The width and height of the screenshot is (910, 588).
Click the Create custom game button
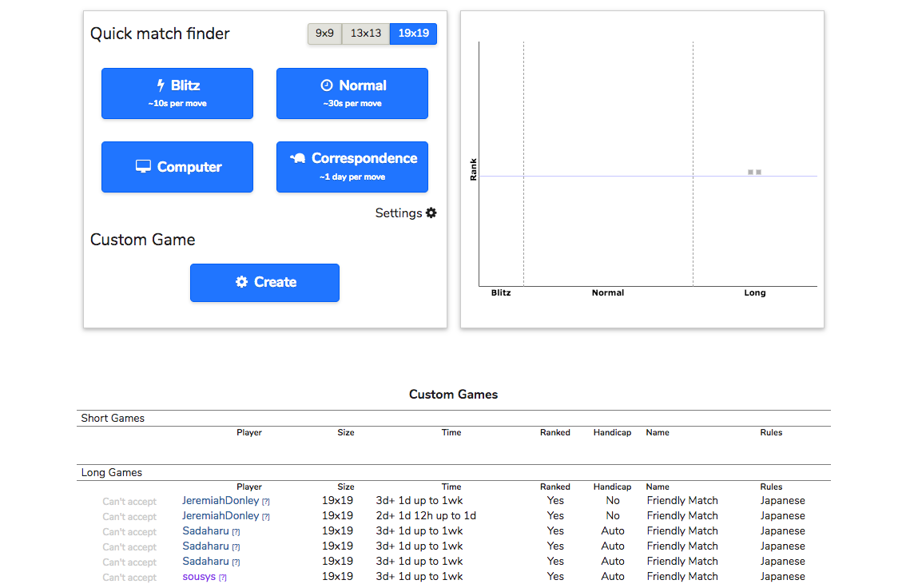tap(264, 283)
